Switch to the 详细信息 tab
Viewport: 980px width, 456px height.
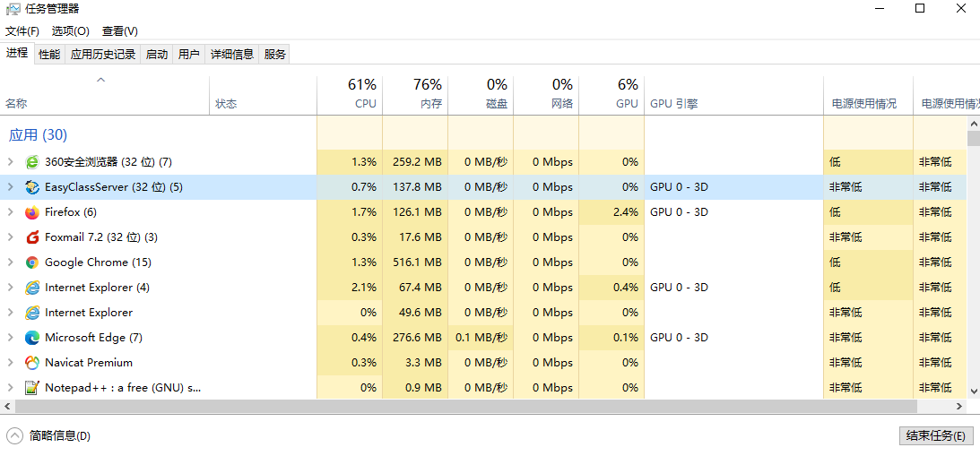[232, 55]
